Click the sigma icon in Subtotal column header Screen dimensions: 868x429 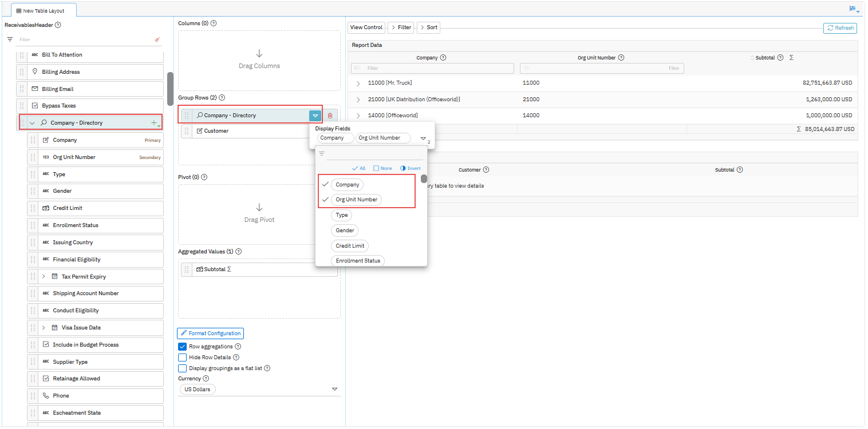tap(791, 58)
